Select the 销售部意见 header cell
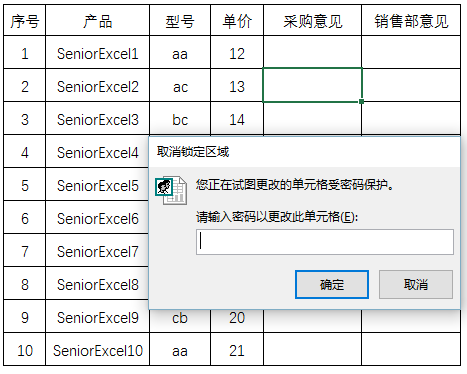The image size is (467, 374). [x=411, y=20]
